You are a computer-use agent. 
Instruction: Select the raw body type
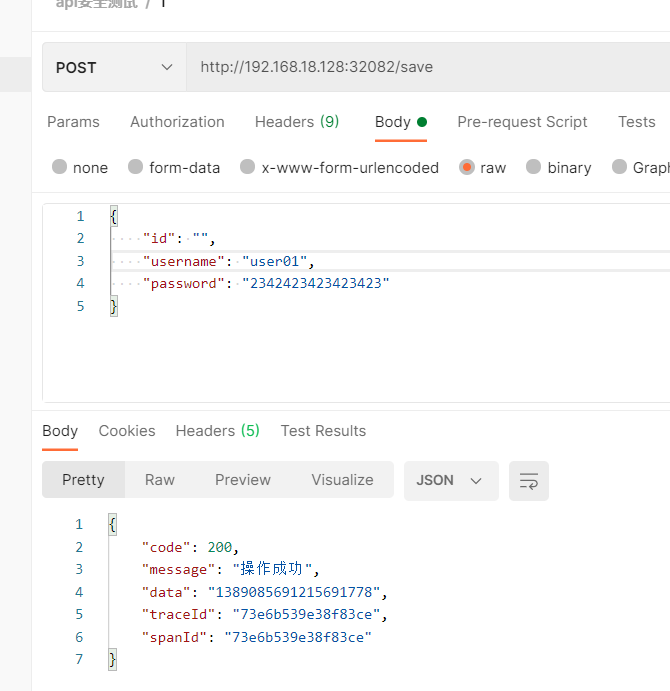point(483,167)
